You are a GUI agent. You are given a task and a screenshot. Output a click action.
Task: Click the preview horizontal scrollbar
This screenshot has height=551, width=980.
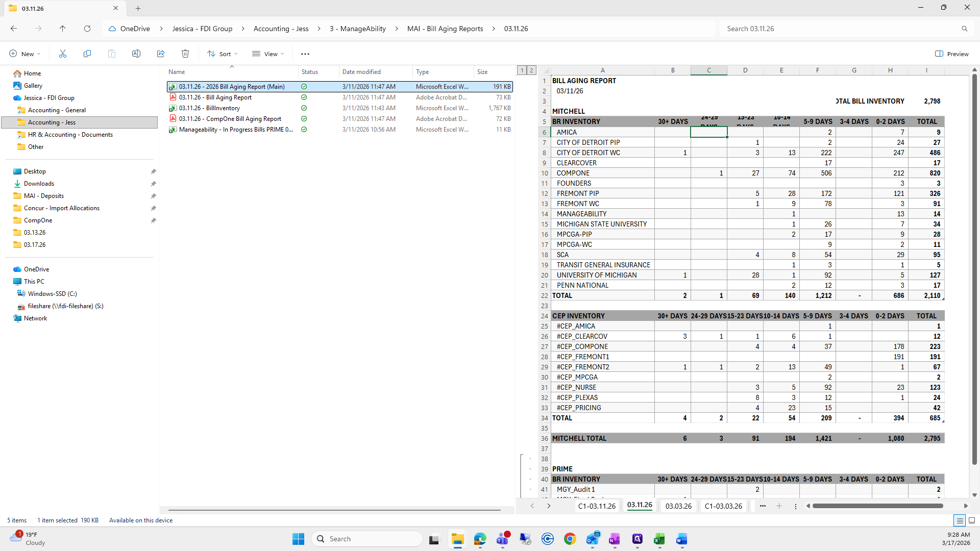(877, 506)
